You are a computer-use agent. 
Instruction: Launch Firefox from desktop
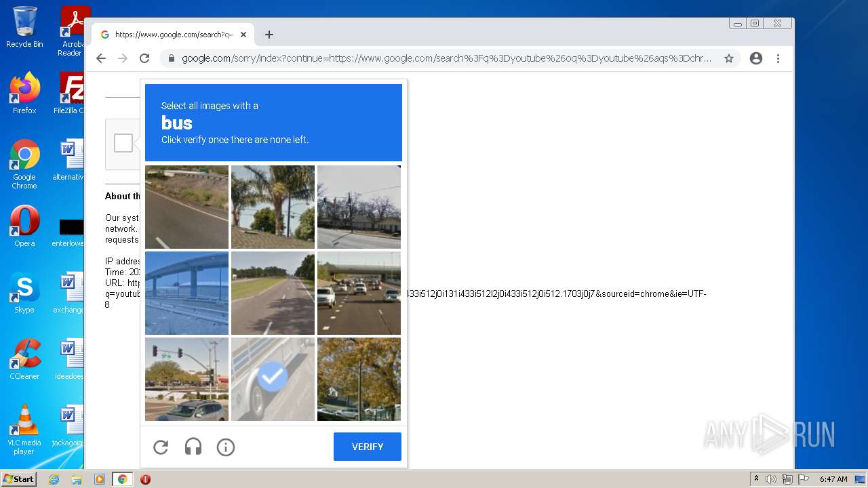[24, 93]
